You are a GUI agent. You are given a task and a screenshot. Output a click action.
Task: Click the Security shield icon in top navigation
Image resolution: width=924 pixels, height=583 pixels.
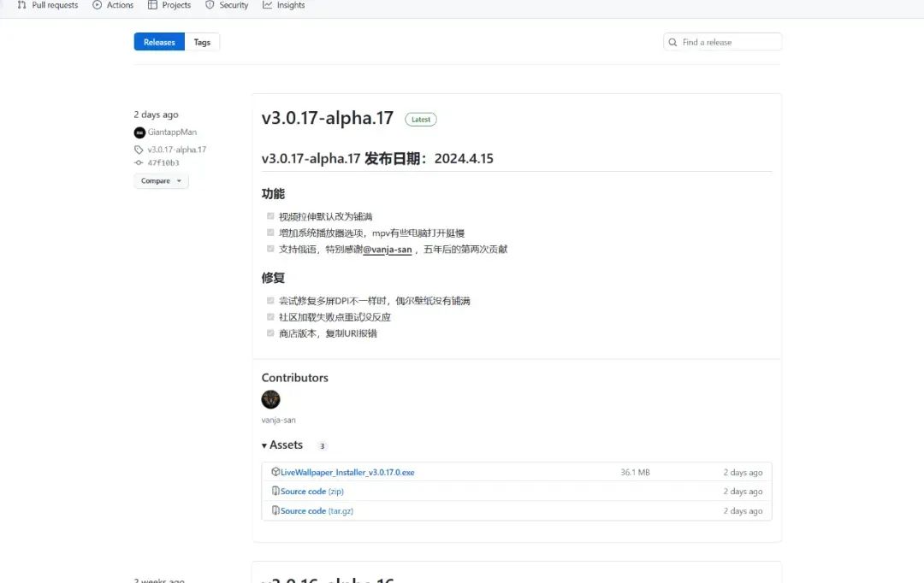[210, 5]
